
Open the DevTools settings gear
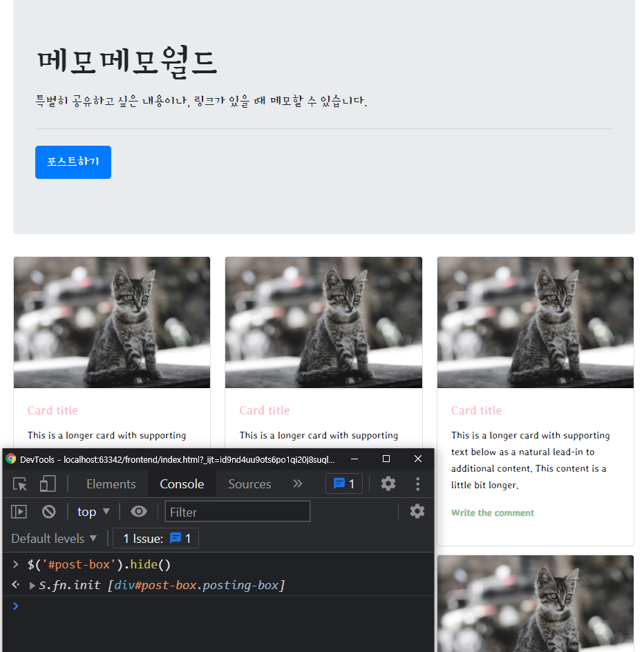pos(388,483)
